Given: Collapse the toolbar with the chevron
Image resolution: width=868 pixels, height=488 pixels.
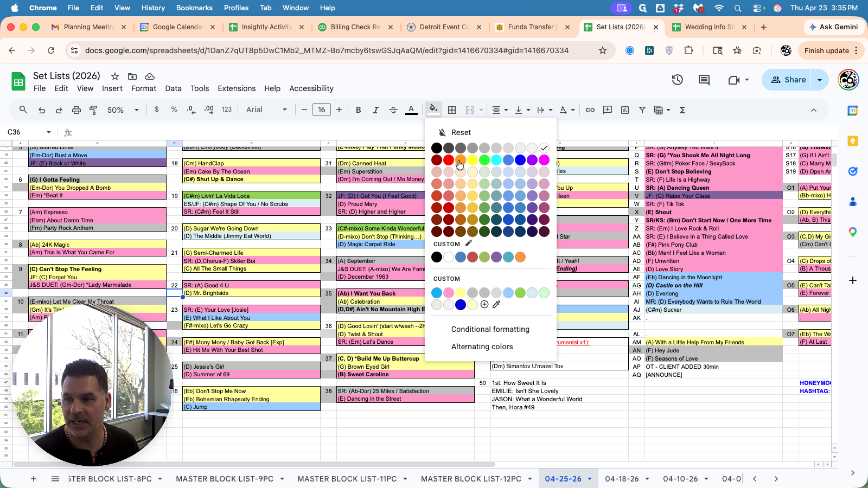Looking at the screenshot, I should click(x=813, y=110).
